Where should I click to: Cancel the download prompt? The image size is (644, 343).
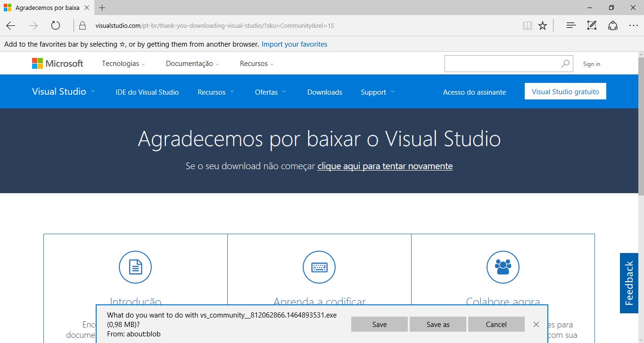pos(496,324)
